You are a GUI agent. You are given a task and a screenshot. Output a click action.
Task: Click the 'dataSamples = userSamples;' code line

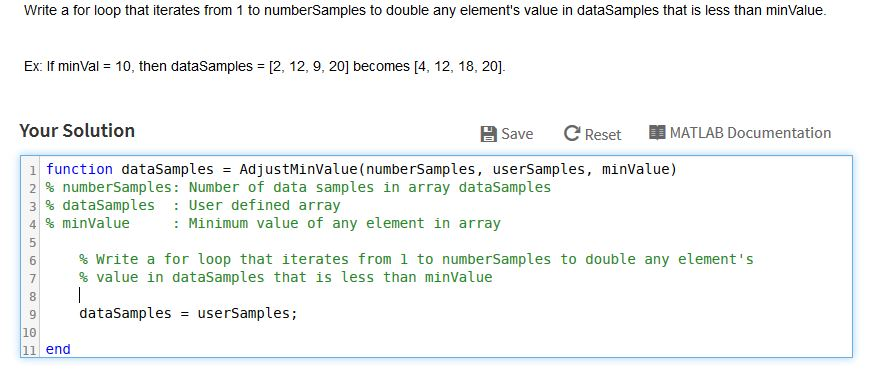point(188,313)
